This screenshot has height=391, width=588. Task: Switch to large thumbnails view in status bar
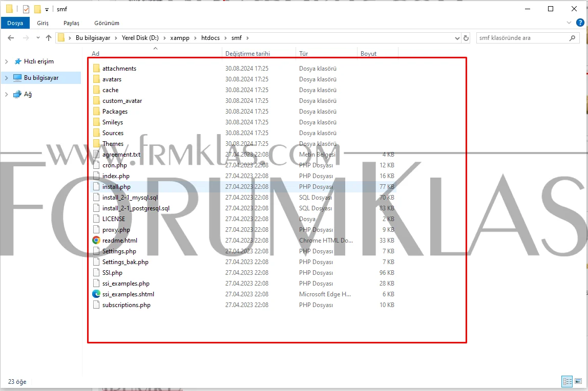[579, 381]
